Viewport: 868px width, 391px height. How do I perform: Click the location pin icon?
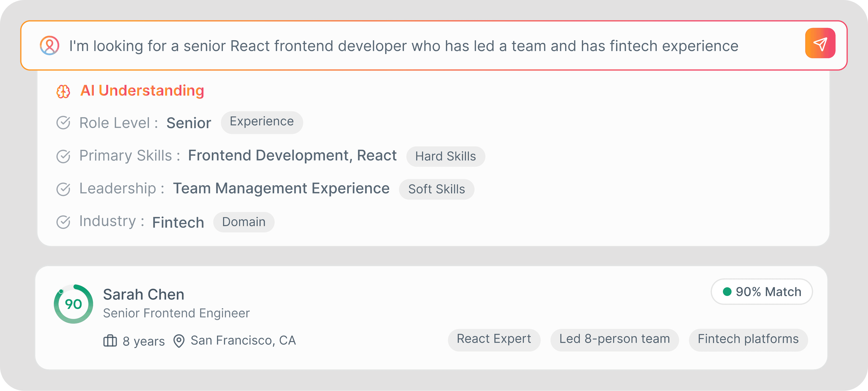point(179,341)
